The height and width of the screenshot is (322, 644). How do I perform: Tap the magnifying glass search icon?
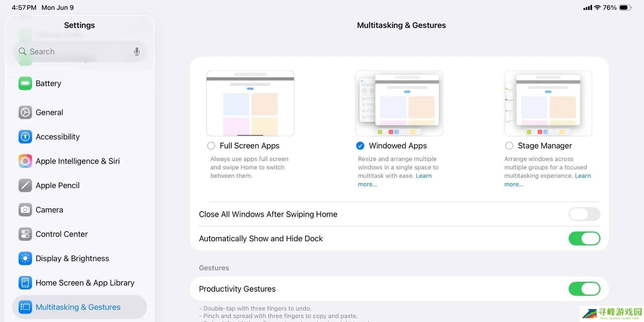click(22, 52)
